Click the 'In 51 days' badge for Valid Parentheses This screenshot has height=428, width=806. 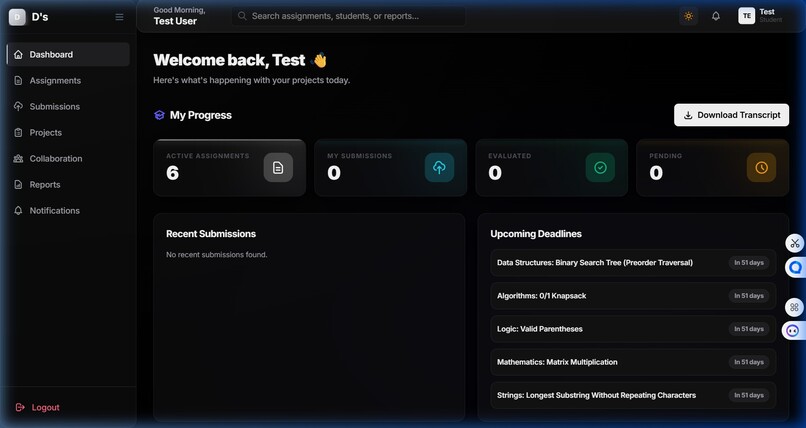tap(748, 329)
